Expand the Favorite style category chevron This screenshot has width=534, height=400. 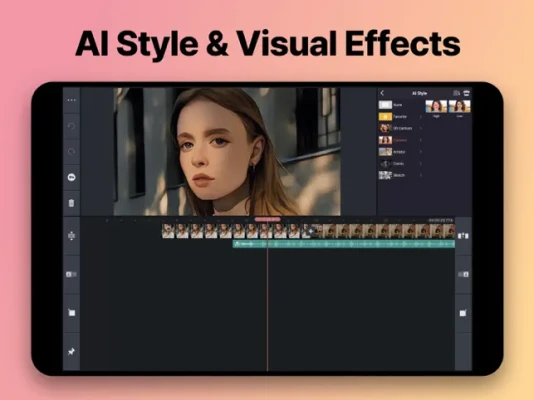point(421,117)
